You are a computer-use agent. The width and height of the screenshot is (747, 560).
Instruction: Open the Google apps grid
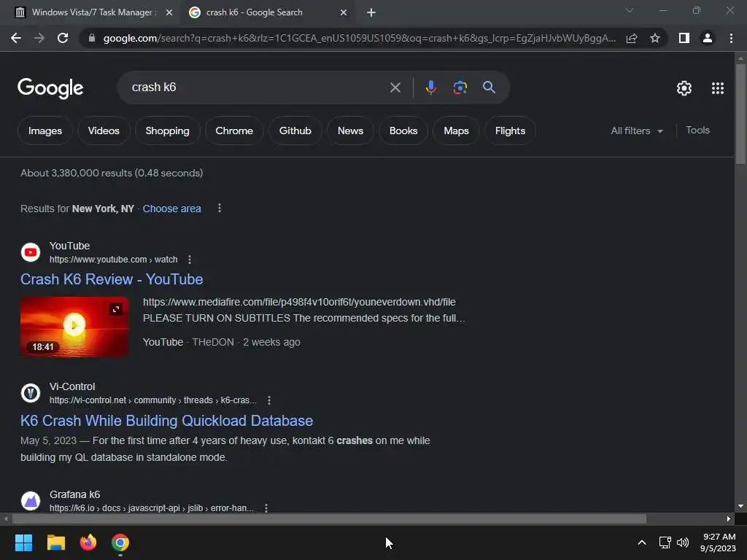tap(718, 88)
